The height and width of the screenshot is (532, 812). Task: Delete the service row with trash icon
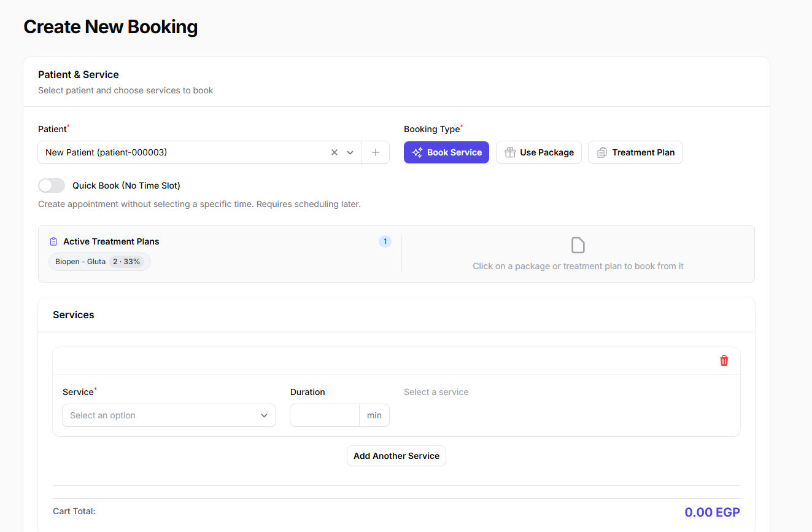[x=724, y=361]
